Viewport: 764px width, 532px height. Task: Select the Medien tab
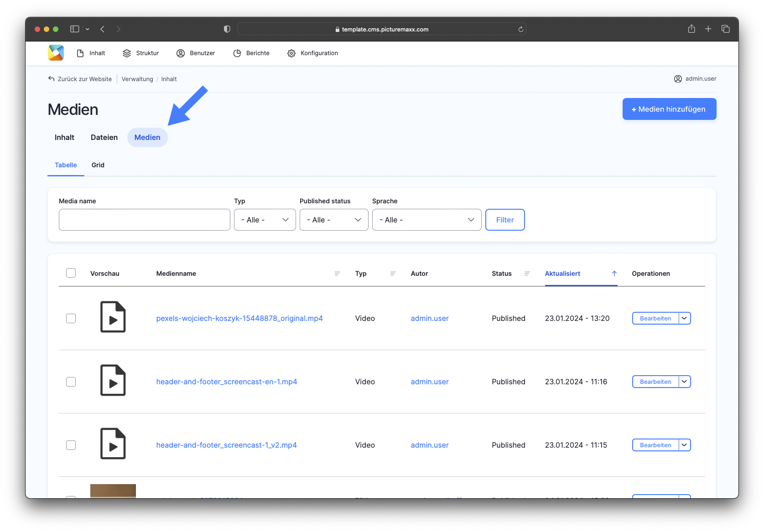click(147, 137)
